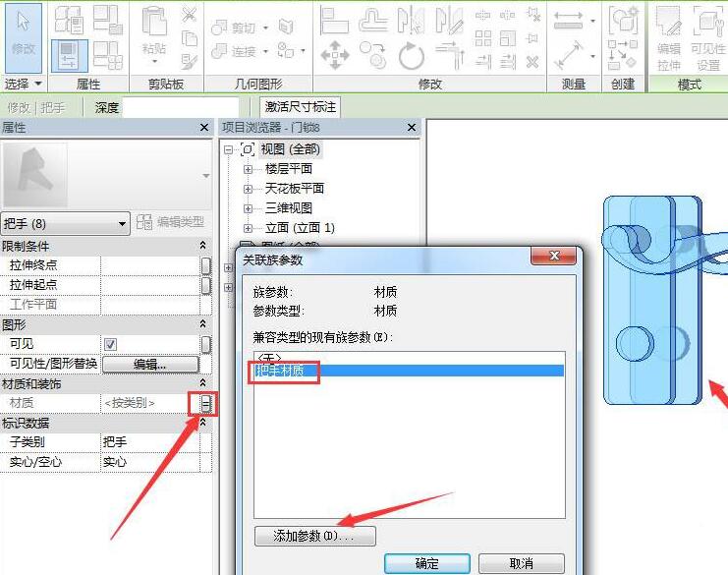The image size is (728, 575).
Task: Select the Array four-squares tool
Action: point(482,38)
